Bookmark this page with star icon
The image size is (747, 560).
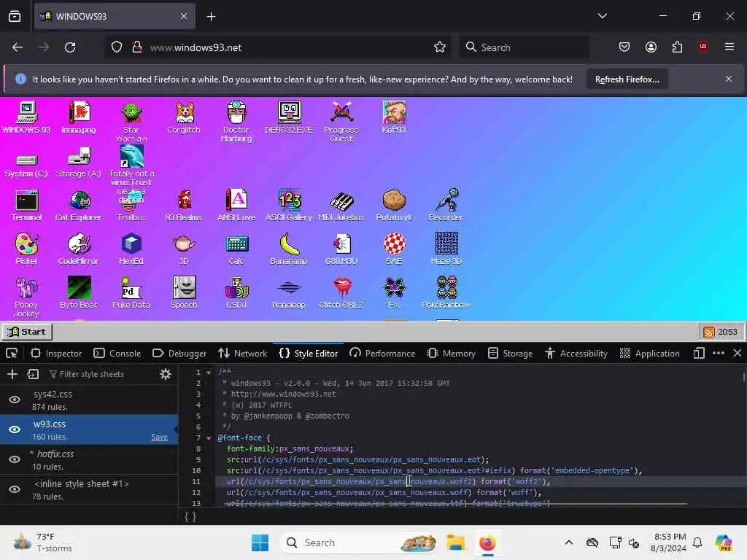click(440, 47)
